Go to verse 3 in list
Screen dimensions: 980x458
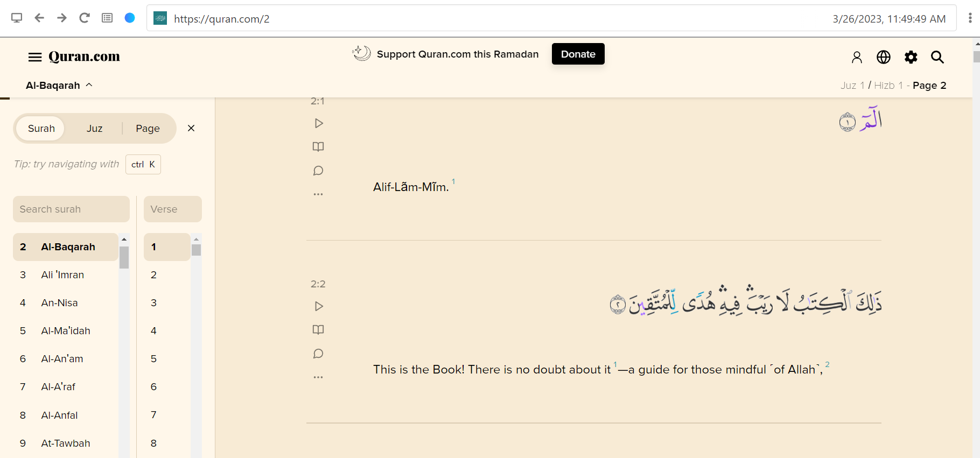[167, 302]
